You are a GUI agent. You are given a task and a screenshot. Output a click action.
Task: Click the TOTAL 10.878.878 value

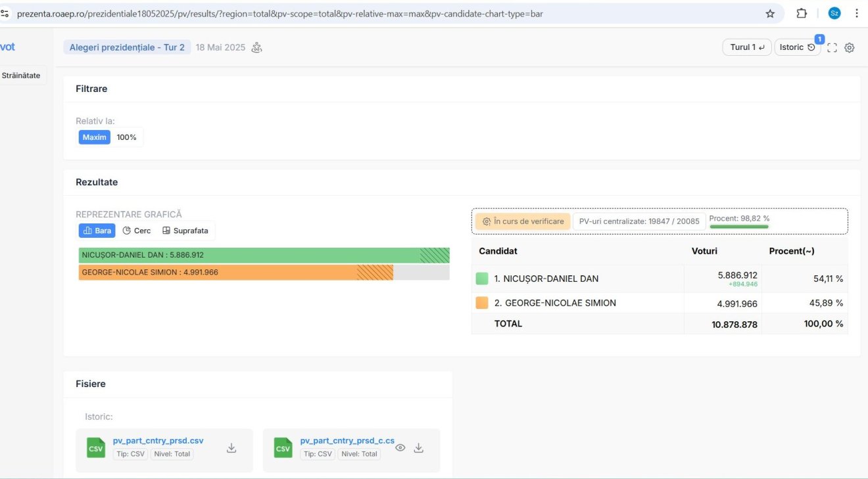coord(735,324)
